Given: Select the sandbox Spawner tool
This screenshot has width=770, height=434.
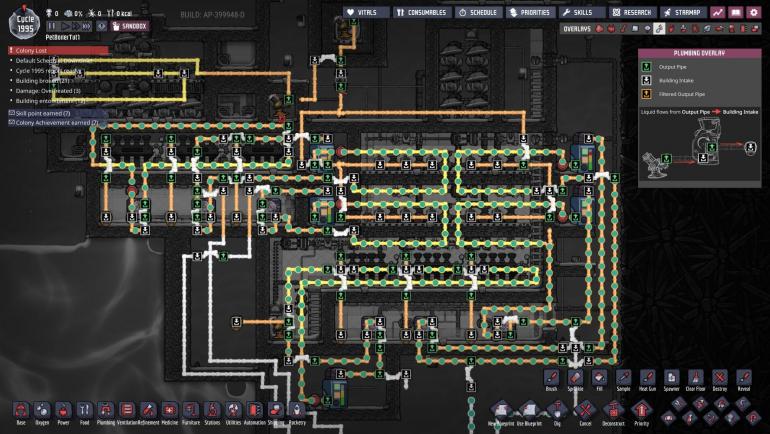Looking at the screenshot, I should coord(671,380).
